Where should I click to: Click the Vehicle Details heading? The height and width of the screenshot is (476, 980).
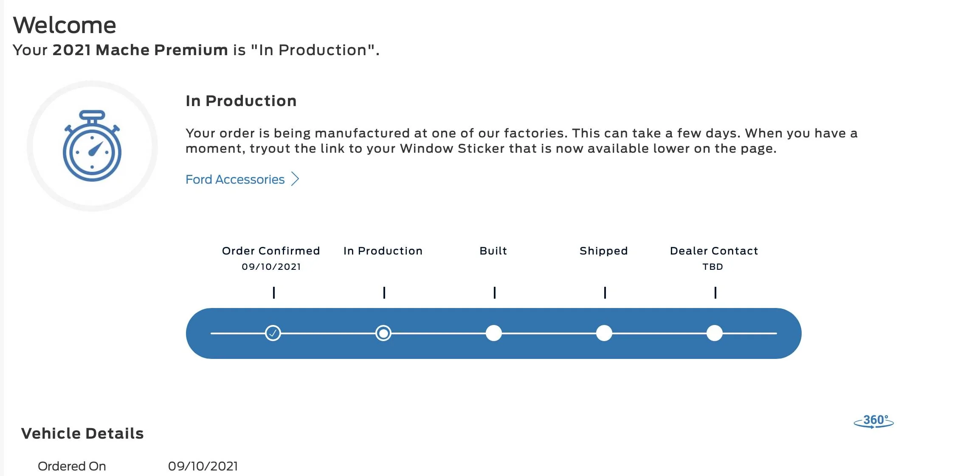[x=82, y=433]
